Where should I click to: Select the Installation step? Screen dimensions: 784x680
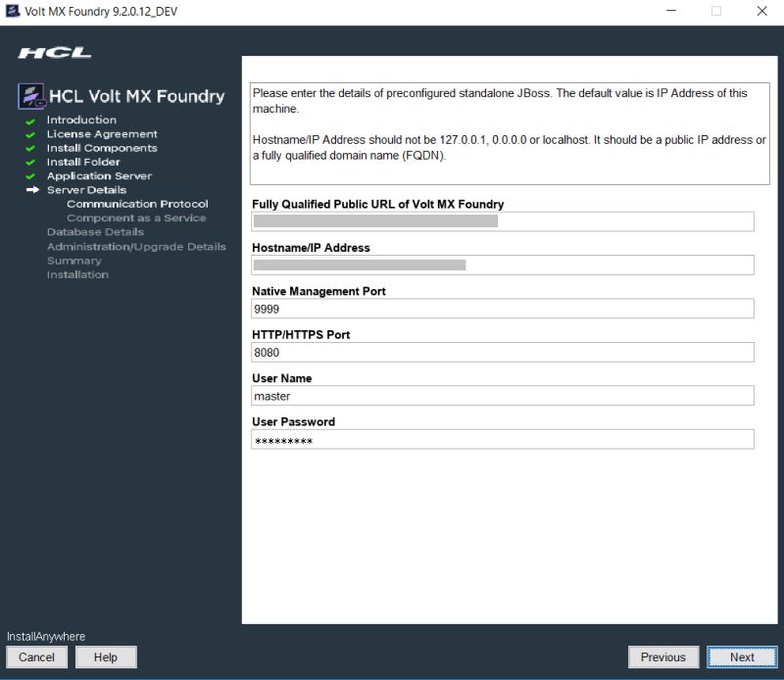pyautogui.click(x=77, y=274)
